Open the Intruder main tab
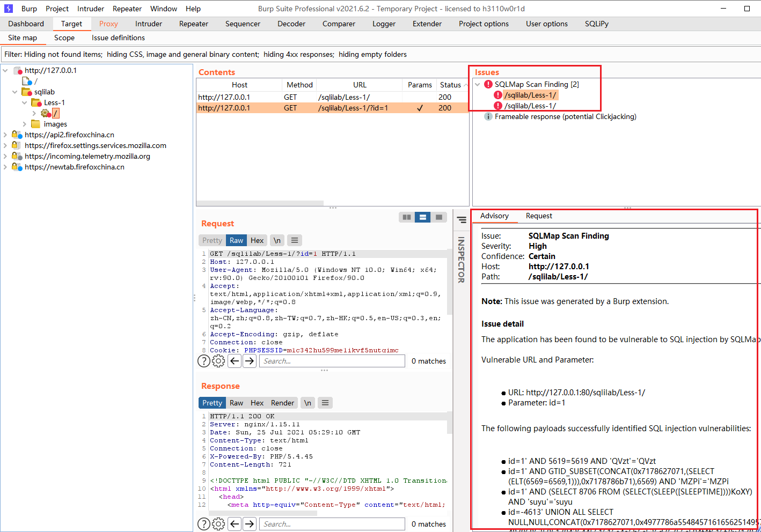This screenshot has height=532, width=761. point(149,24)
